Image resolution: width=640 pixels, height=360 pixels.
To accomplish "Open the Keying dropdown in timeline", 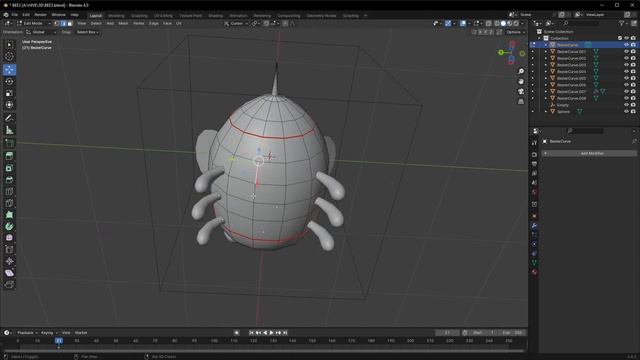I will [49, 333].
